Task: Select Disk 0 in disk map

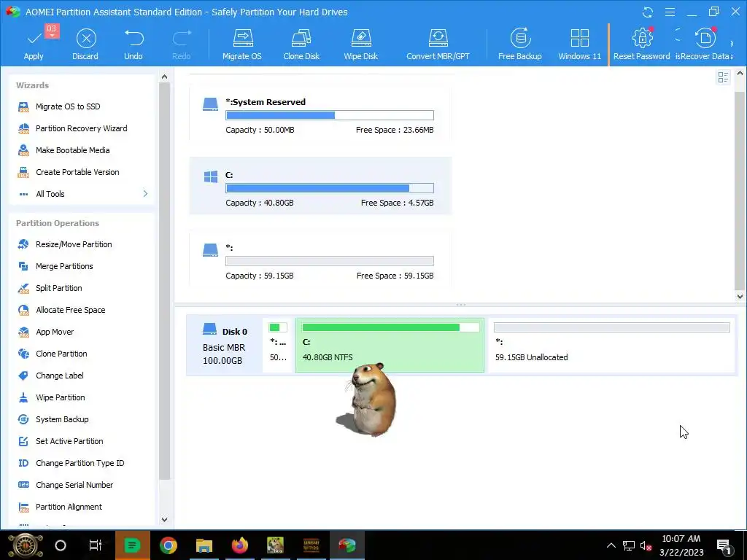Action: tap(224, 346)
